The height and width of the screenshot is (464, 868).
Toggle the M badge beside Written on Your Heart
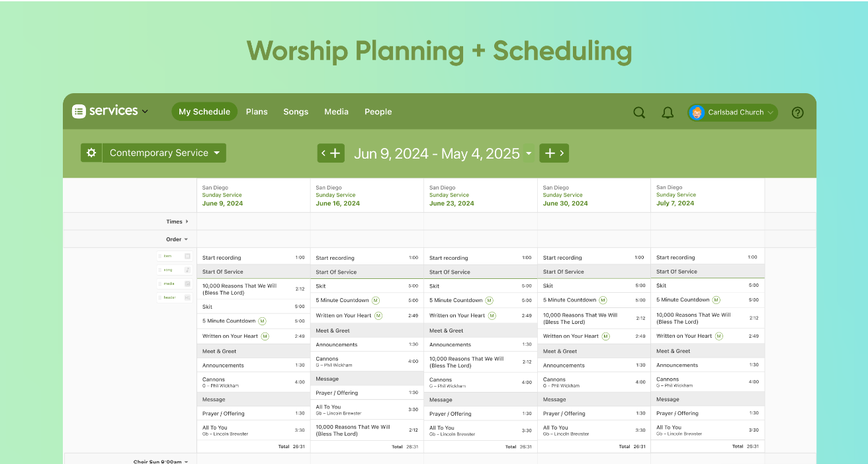click(x=265, y=336)
